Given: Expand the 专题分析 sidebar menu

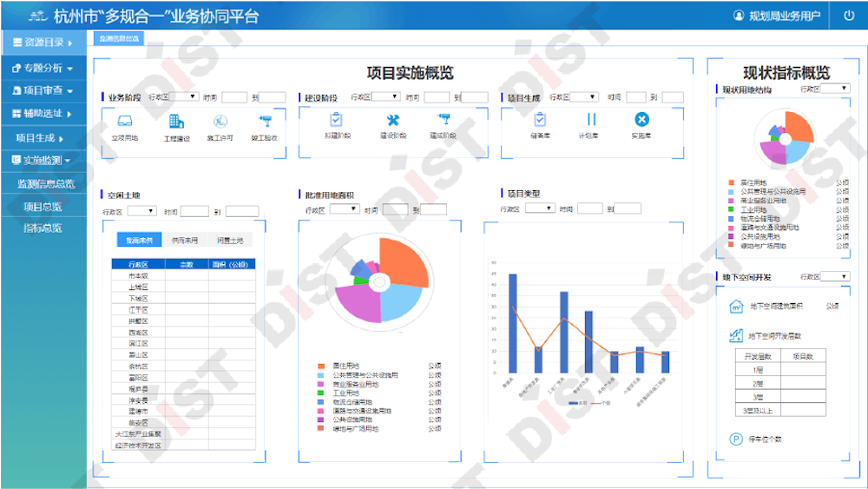Looking at the screenshot, I should pos(43,67).
